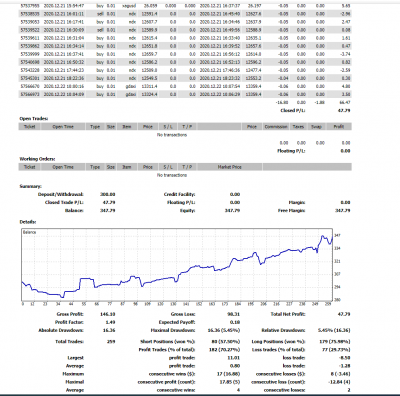Select the Market Price header in Working Orders
The height and width of the screenshot is (396, 400).
pyautogui.click(x=229, y=167)
